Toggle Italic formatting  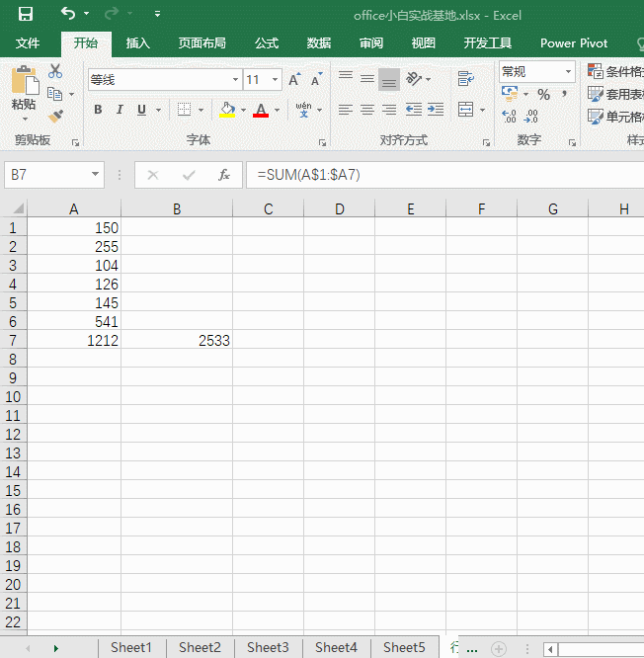(120, 110)
